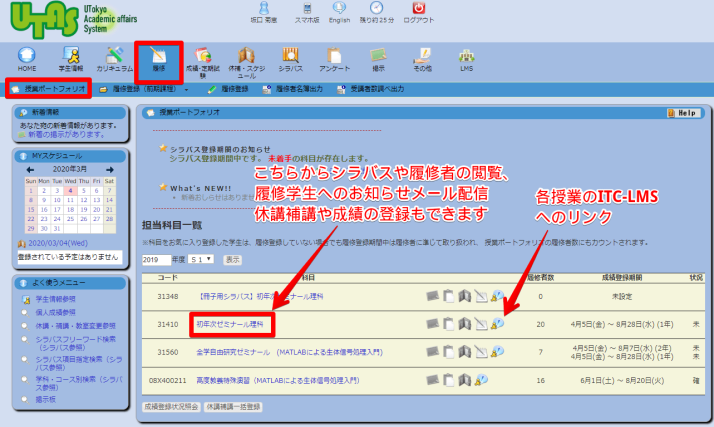714x427 pixels.
Task: Click the 学生情報 (student info) icon
Action: pyautogui.click(x=71, y=58)
